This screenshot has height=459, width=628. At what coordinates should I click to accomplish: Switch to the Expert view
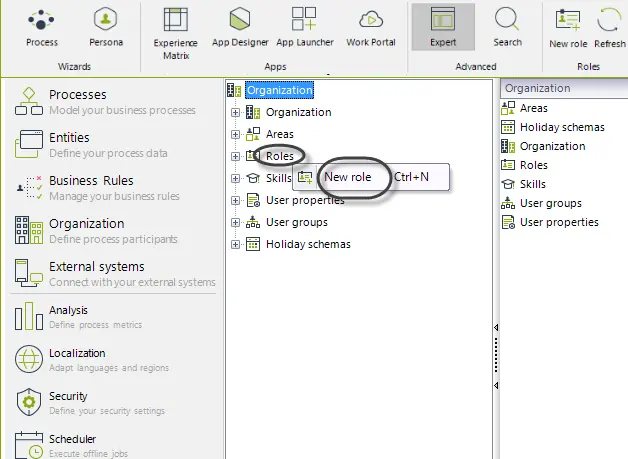click(x=443, y=27)
